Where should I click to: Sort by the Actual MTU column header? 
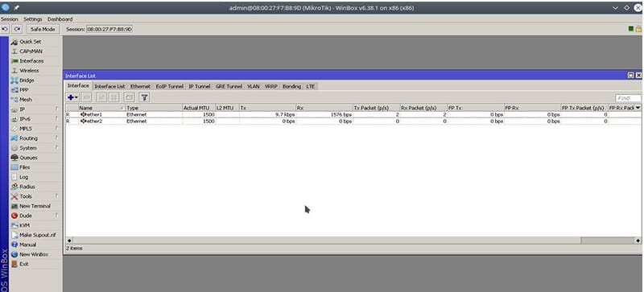(199, 108)
